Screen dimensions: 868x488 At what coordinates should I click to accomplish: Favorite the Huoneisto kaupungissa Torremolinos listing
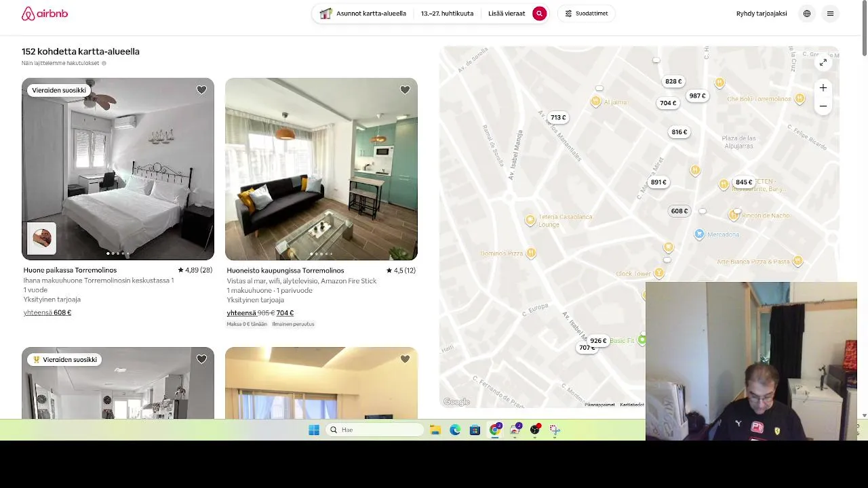405,90
